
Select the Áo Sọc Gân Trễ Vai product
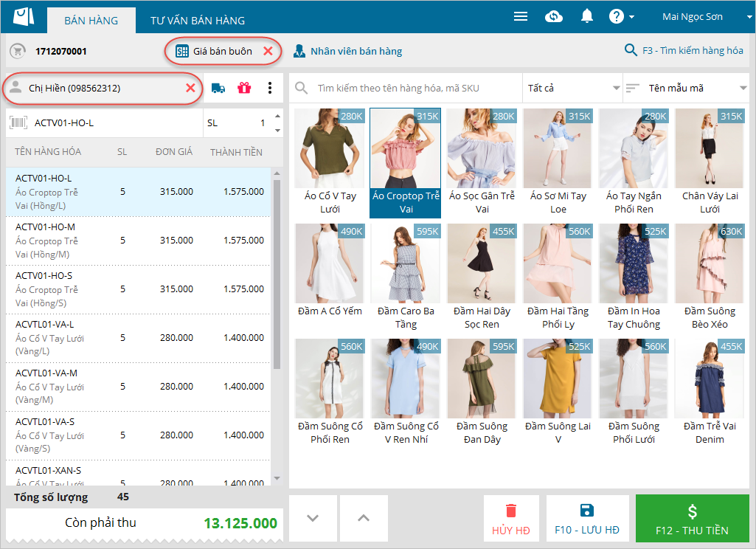(482, 163)
